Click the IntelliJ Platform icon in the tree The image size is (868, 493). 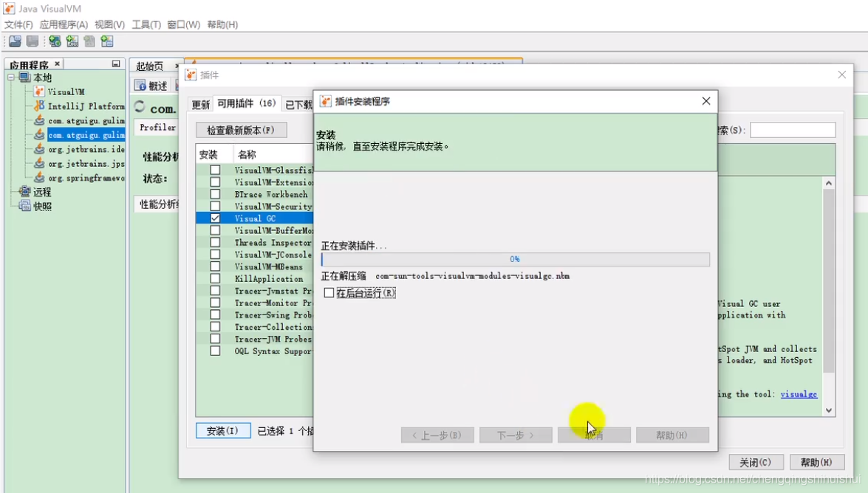38,106
